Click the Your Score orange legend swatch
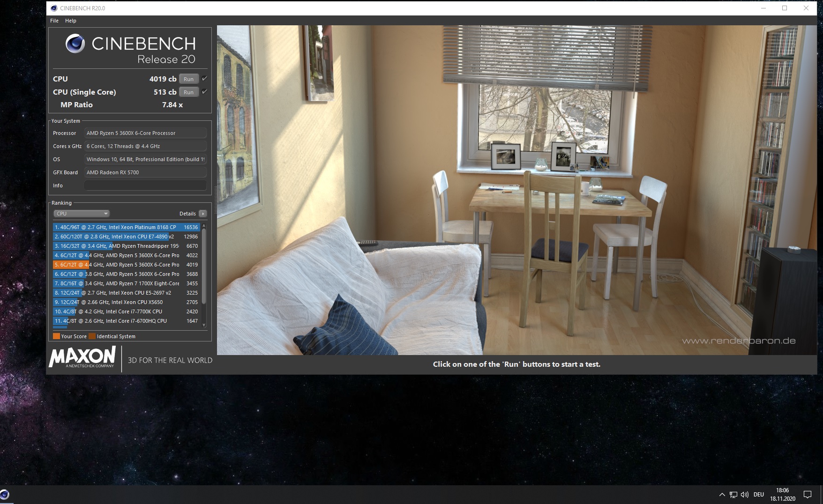This screenshot has width=823, height=504. pyautogui.click(x=56, y=336)
